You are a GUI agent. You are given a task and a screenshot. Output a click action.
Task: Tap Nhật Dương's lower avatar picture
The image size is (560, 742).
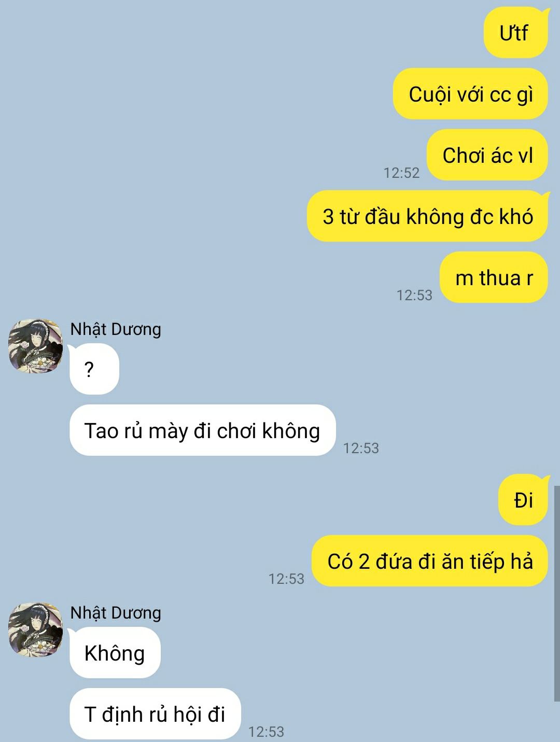(35, 629)
